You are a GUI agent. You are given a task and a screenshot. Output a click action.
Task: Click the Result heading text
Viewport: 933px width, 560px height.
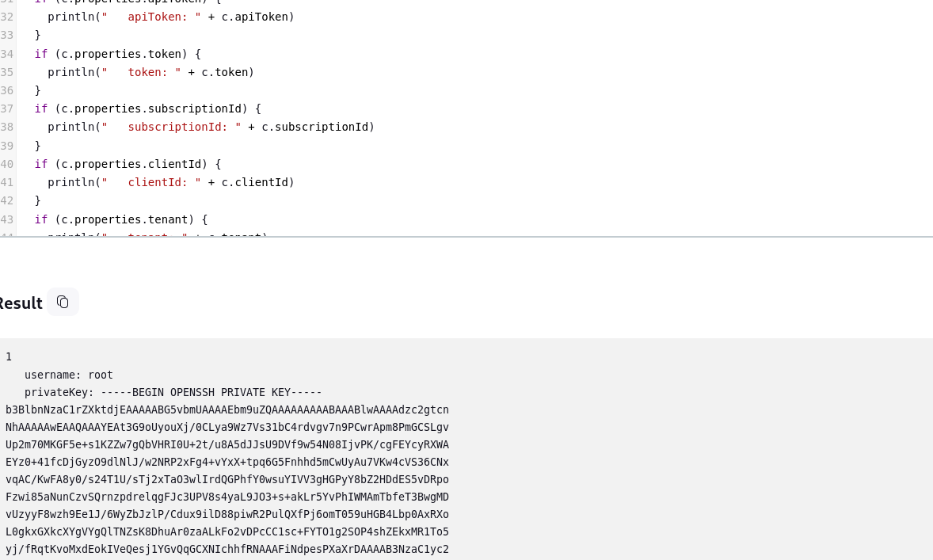coord(21,303)
